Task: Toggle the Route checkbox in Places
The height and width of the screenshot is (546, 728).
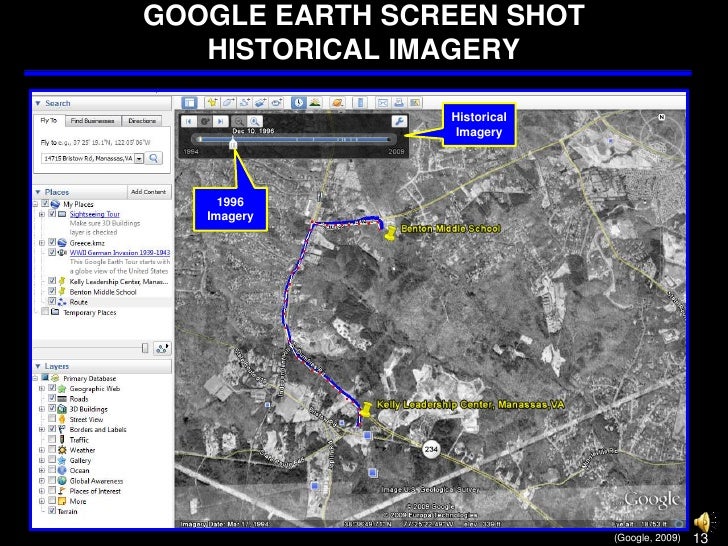Action: 52,301
